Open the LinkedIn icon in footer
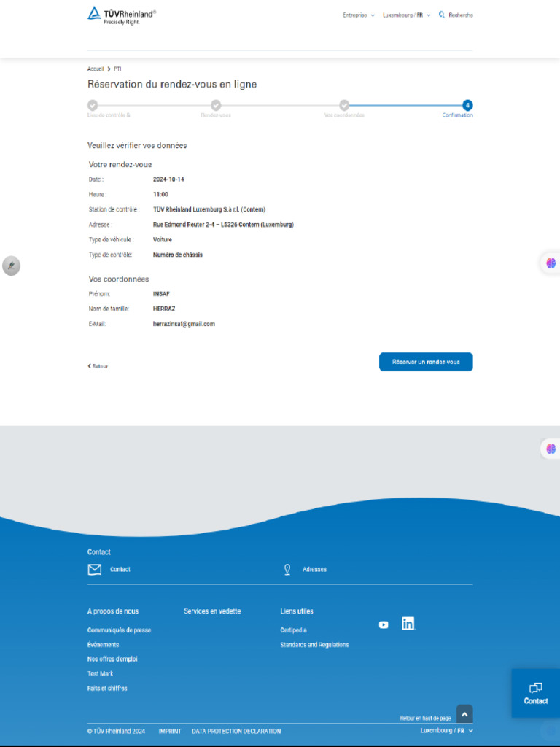560x747 pixels. [x=408, y=624]
